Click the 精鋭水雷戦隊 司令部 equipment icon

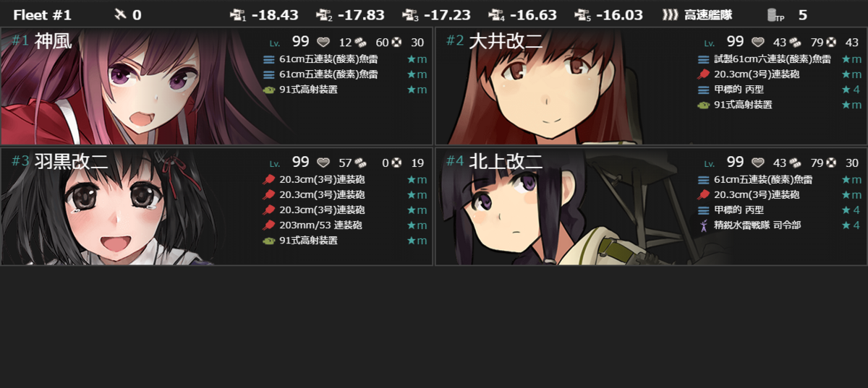(x=703, y=225)
